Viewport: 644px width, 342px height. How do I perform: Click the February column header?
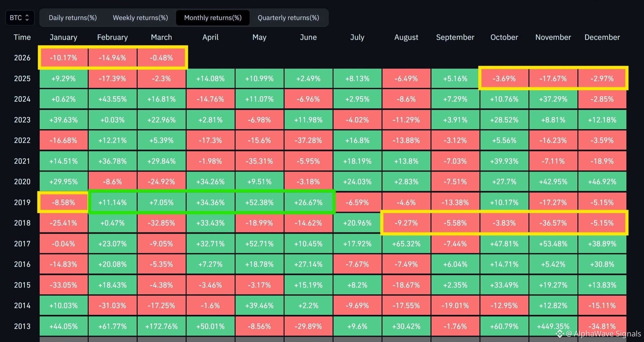pyautogui.click(x=112, y=37)
